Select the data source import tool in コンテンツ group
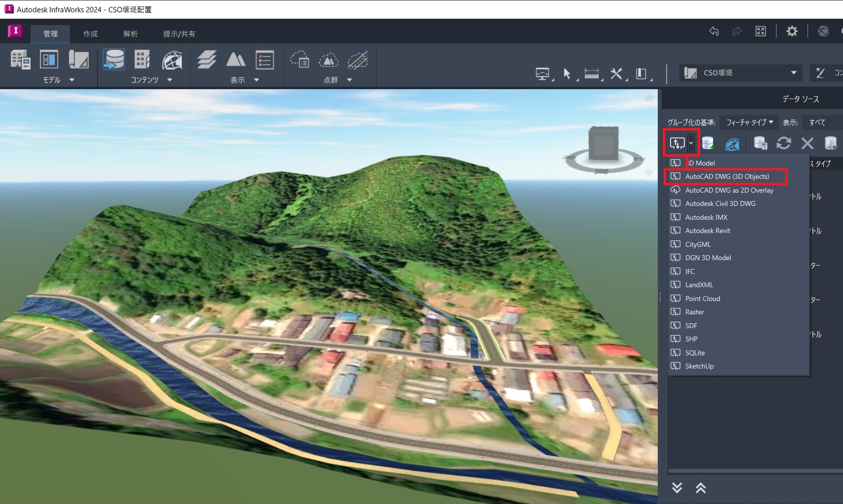Screen dimensions: 843x504 (115, 59)
